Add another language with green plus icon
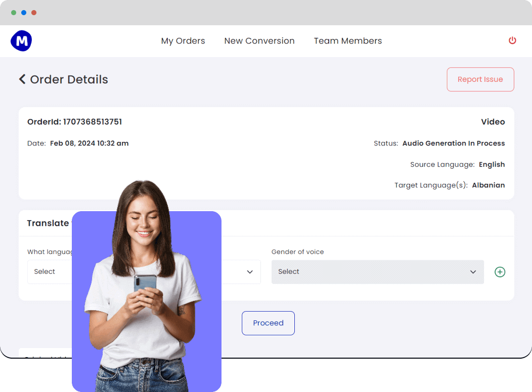This screenshot has width=532, height=392. [x=500, y=272]
